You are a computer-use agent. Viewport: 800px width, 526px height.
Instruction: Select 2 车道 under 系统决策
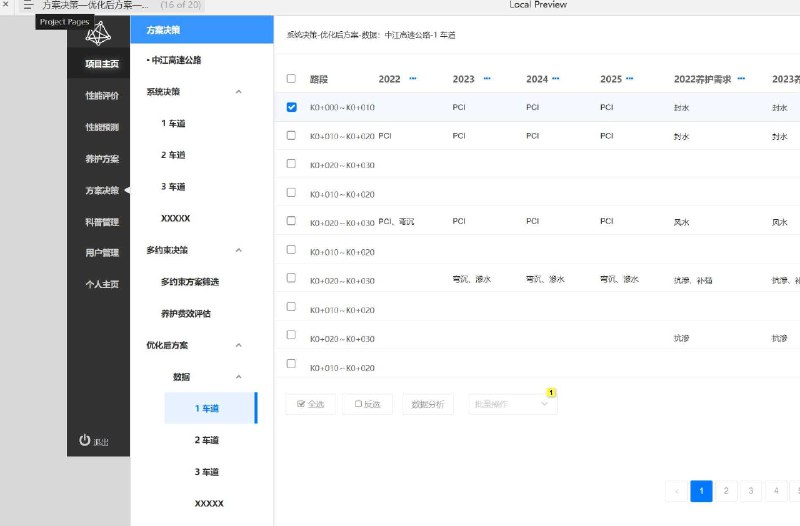(173, 155)
